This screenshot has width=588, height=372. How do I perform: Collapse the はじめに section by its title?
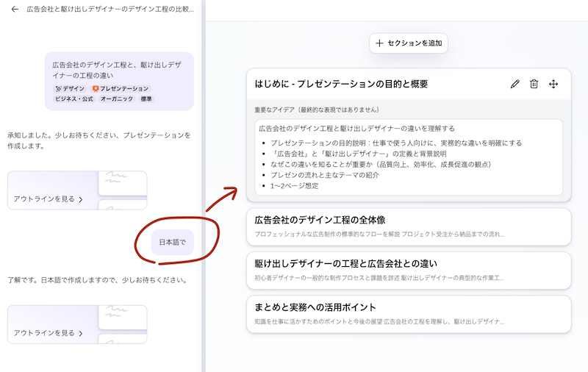point(341,85)
